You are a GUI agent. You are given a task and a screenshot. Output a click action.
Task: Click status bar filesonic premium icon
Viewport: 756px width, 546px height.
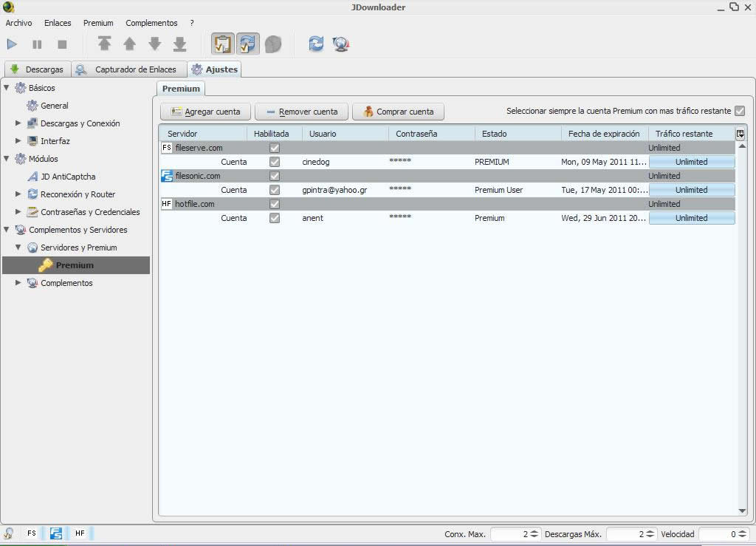coord(56,533)
